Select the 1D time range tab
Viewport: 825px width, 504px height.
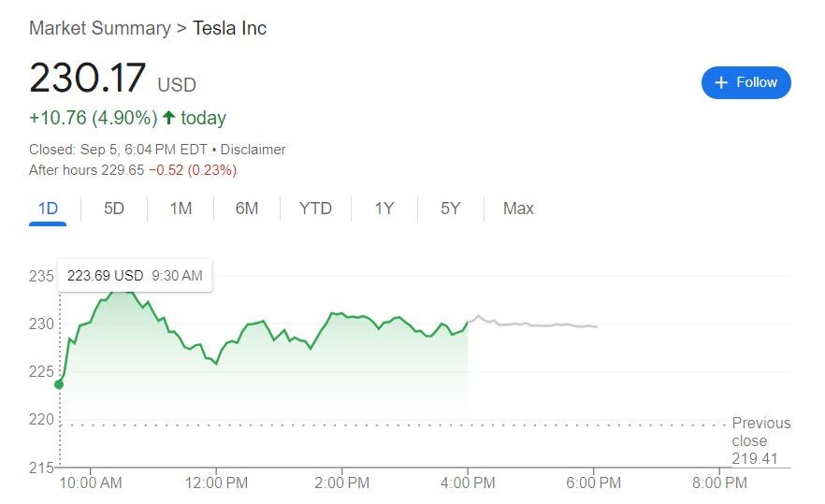pos(48,209)
